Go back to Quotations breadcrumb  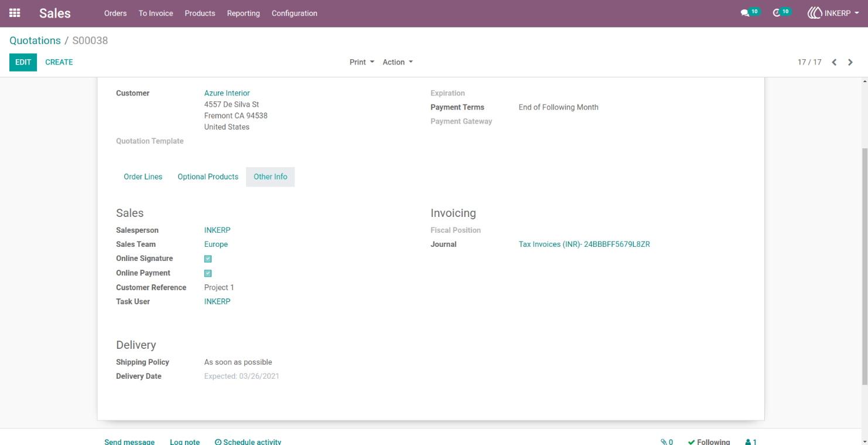35,40
